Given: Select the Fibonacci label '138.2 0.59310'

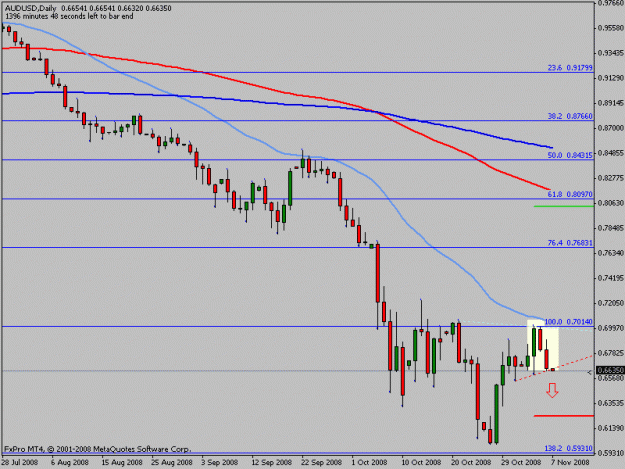Looking at the screenshot, I should [568, 448].
